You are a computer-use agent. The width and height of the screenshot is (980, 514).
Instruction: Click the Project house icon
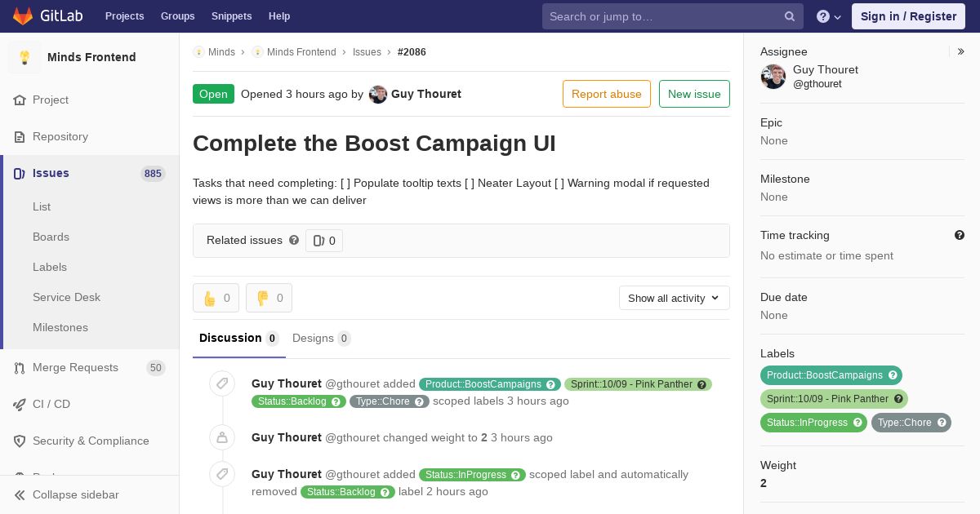coord(20,100)
